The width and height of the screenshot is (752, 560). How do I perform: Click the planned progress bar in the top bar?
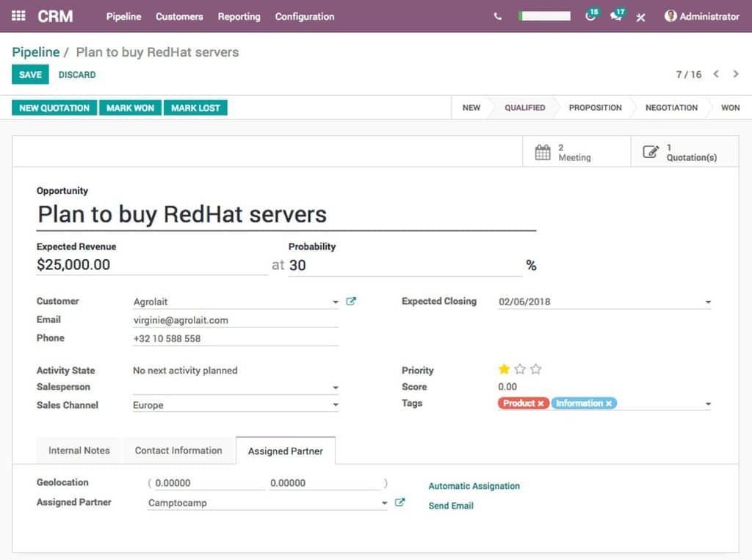pos(543,15)
